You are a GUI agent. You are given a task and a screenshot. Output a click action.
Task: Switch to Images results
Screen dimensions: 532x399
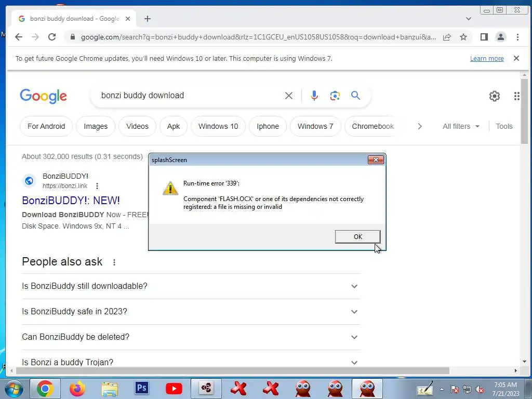96,126
